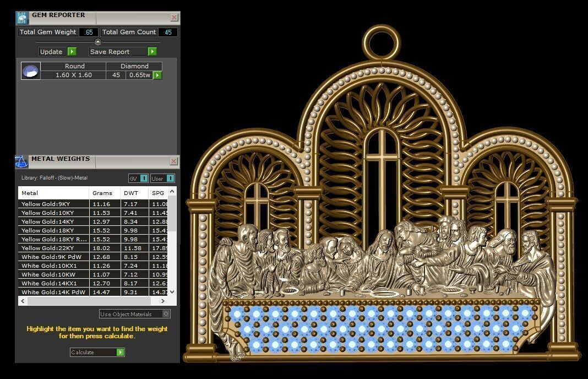Click the Total Gem Count value 45

[168, 33]
